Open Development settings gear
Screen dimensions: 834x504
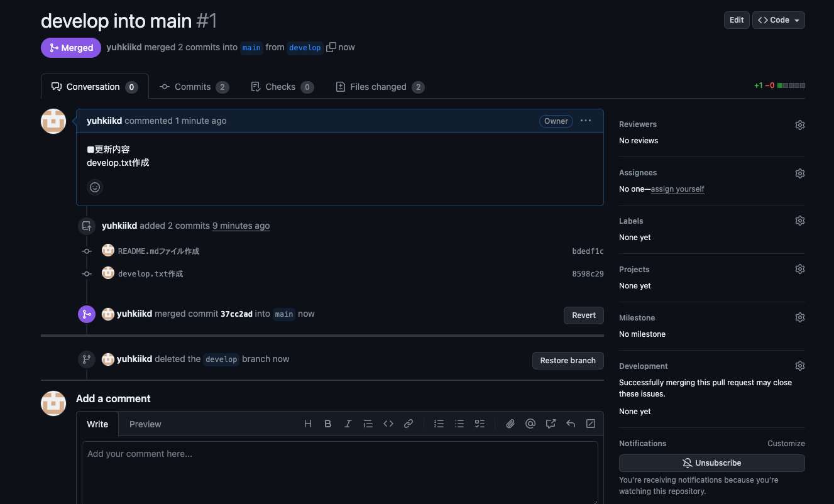point(799,366)
